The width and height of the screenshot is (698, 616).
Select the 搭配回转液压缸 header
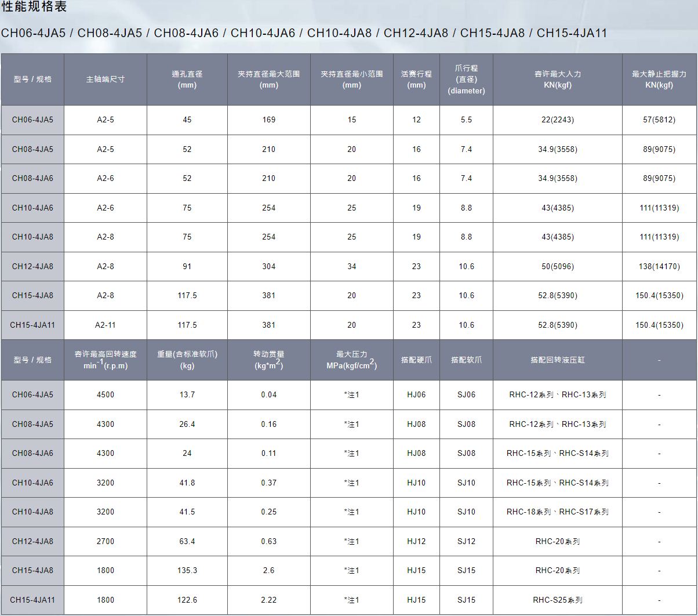(x=558, y=360)
